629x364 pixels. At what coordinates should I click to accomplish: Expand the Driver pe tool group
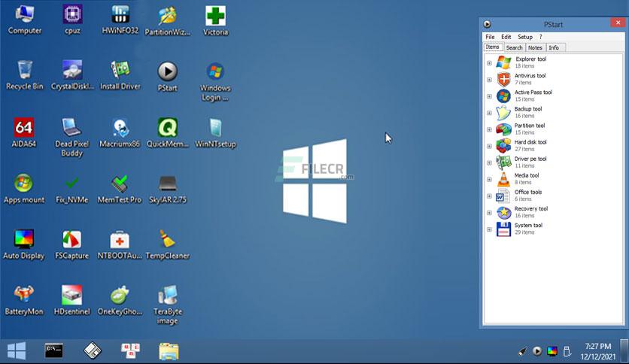[x=489, y=162]
